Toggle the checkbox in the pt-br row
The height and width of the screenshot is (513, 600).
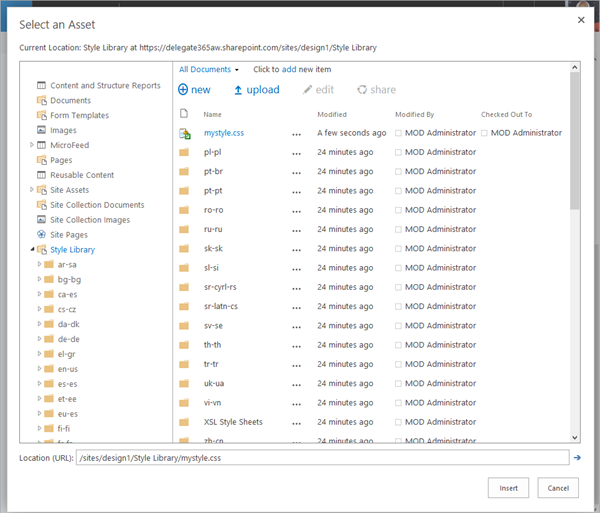(x=399, y=172)
